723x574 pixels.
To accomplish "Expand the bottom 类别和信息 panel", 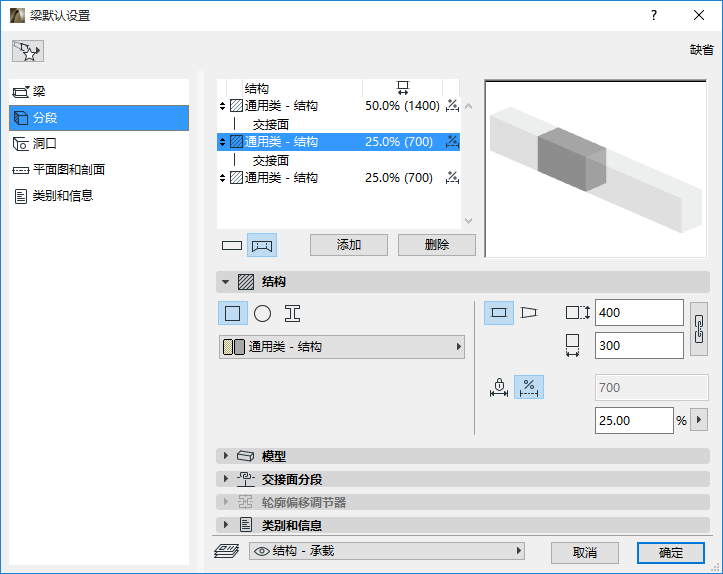I will [x=225, y=525].
